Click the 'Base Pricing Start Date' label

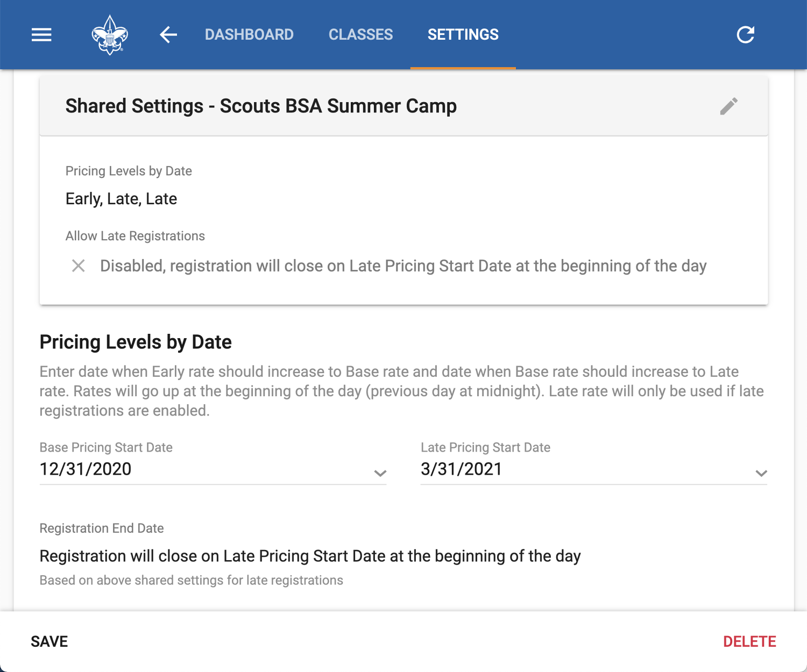point(106,447)
